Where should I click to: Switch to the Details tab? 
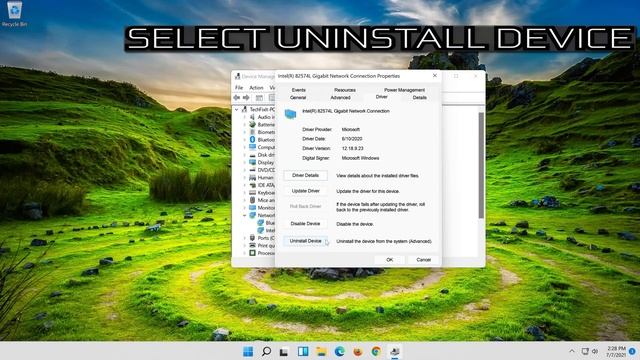point(419,98)
